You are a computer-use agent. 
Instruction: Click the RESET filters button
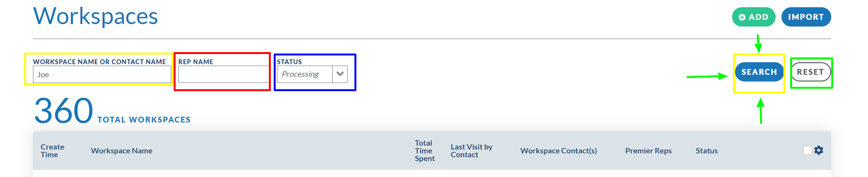[x=810, y=72]
